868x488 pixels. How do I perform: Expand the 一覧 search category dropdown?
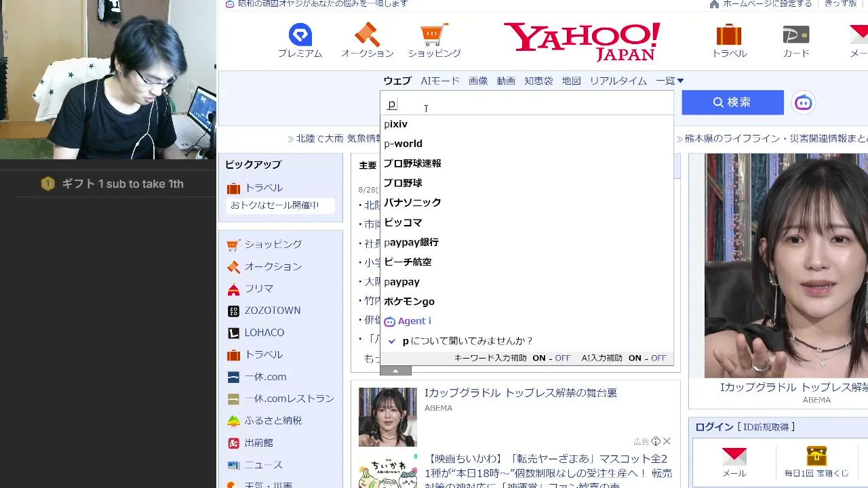pos(670,81)
